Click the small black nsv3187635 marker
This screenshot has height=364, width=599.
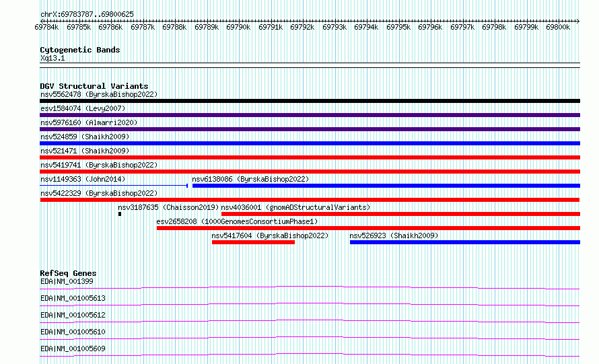click(120, 214)
